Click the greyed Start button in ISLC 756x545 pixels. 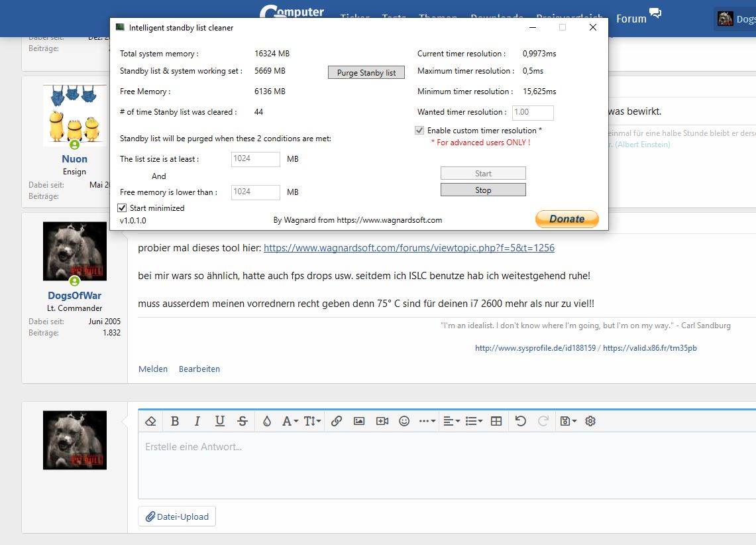coord(483,174)
